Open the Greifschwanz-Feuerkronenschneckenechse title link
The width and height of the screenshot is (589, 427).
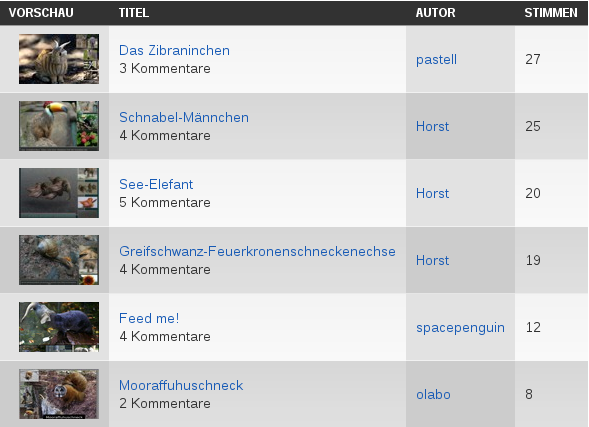[257, 251]
